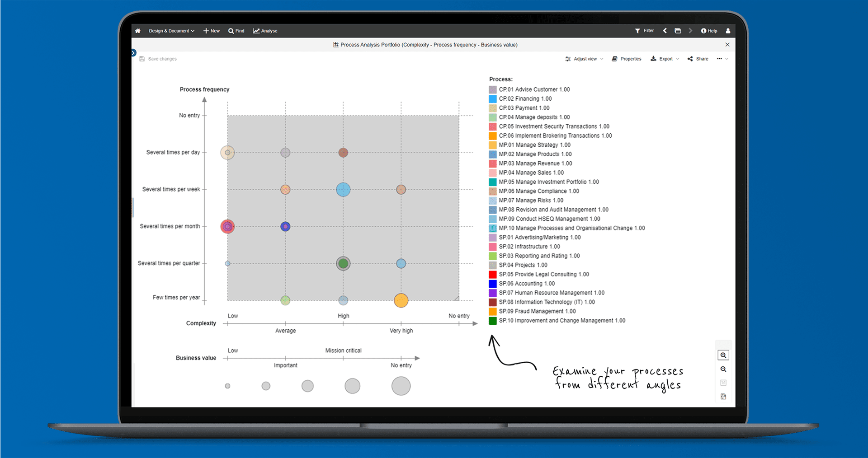
Task: Click the New (+) icon
Action: (x=207, y=31)
